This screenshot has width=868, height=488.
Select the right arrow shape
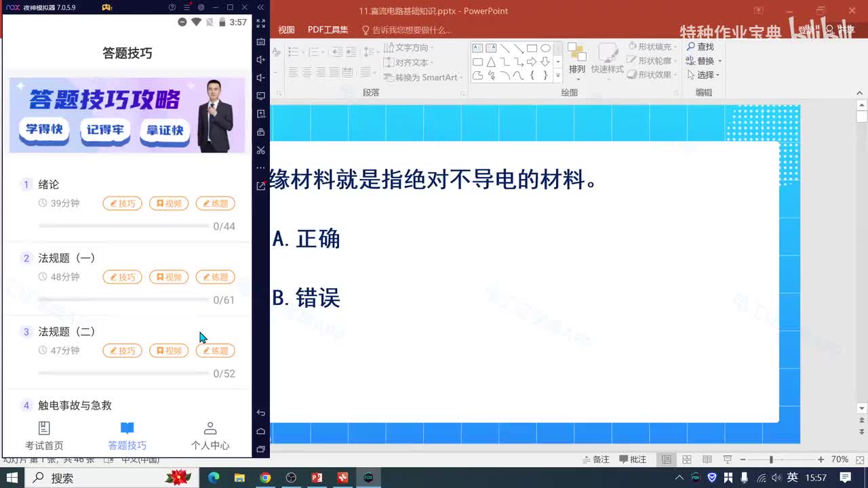532,62
